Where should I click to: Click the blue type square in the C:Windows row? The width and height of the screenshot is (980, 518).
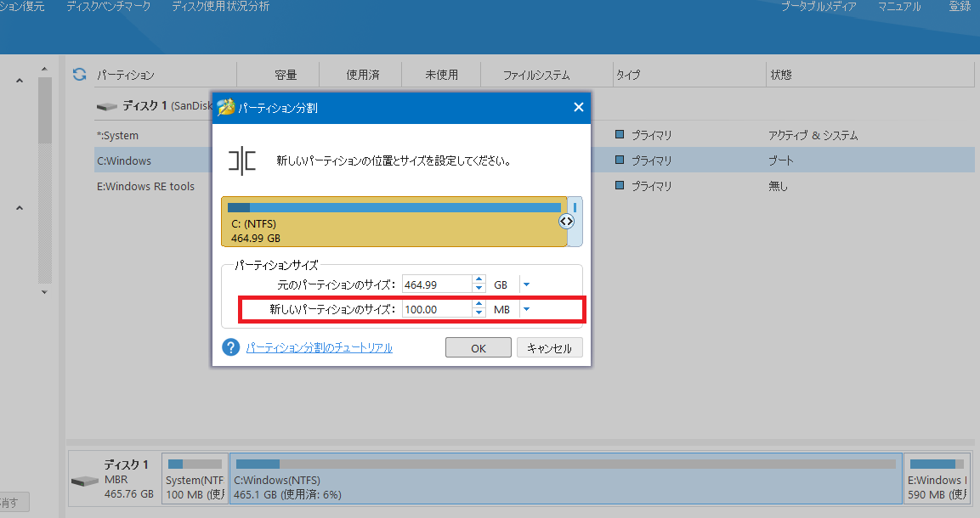620,160
